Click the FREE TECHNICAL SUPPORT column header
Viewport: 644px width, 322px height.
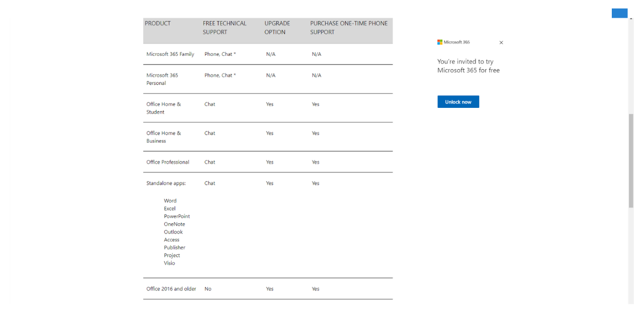click(225, 27)
